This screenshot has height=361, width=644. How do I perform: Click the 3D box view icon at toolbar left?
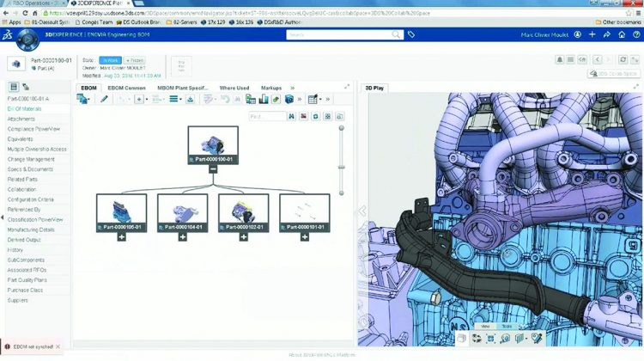(x=462, y=339)
